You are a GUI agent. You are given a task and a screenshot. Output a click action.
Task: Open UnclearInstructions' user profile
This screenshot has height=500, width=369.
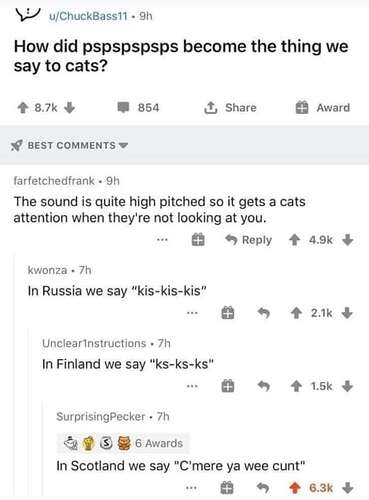94,343
